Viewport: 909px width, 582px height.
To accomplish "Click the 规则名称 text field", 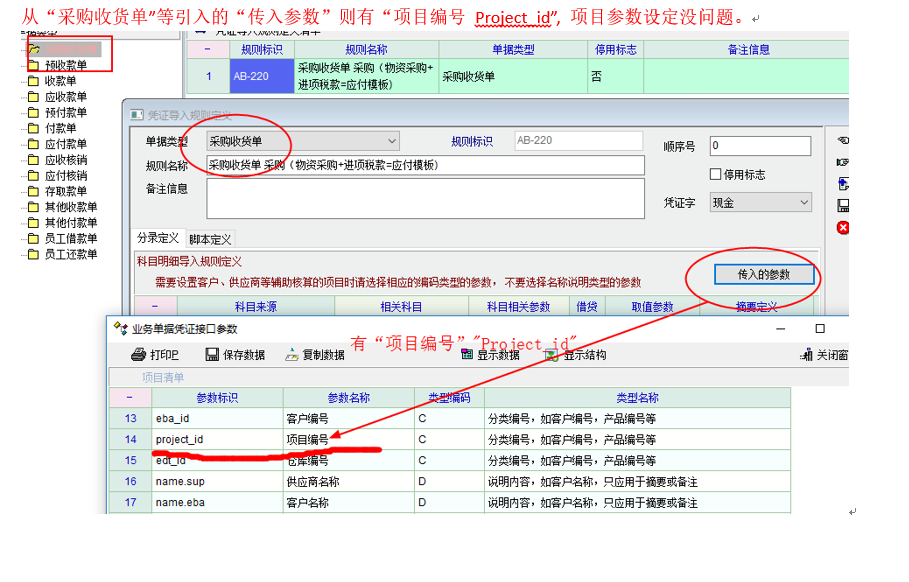I will point(425,166).
